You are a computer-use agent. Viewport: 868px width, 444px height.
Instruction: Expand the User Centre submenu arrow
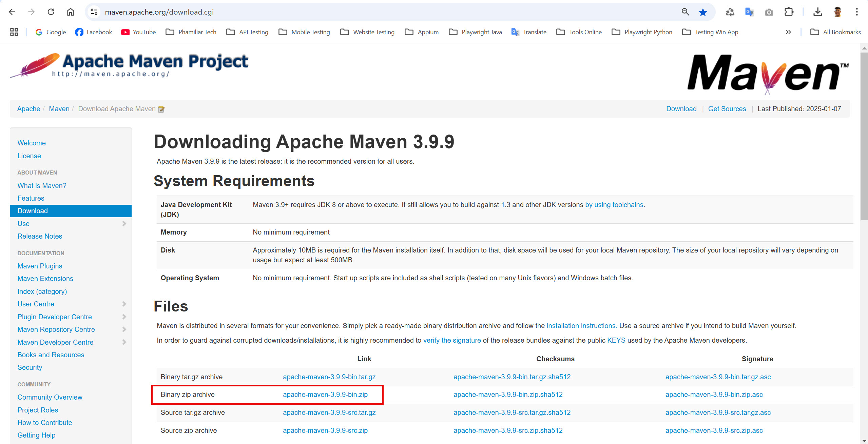pos(124,304)
